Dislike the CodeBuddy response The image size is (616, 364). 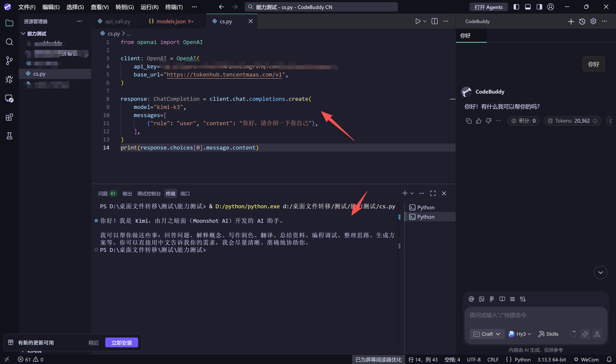coord(488,121)
